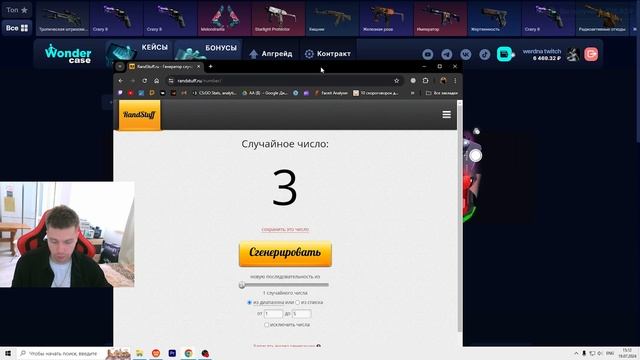Show hidden tray icons arrow
The height and width of the screenshot is (360, 640).
(576, 353)
